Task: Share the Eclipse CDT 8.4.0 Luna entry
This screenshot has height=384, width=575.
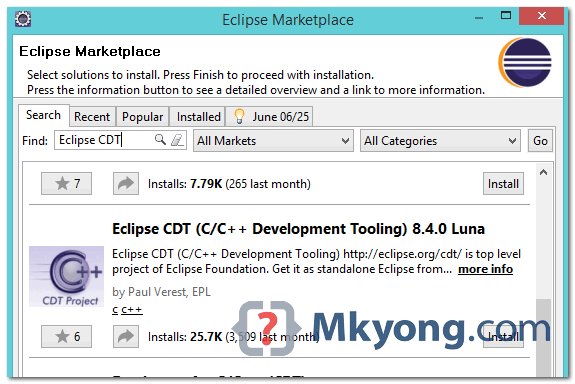Action: click(126, 336)
